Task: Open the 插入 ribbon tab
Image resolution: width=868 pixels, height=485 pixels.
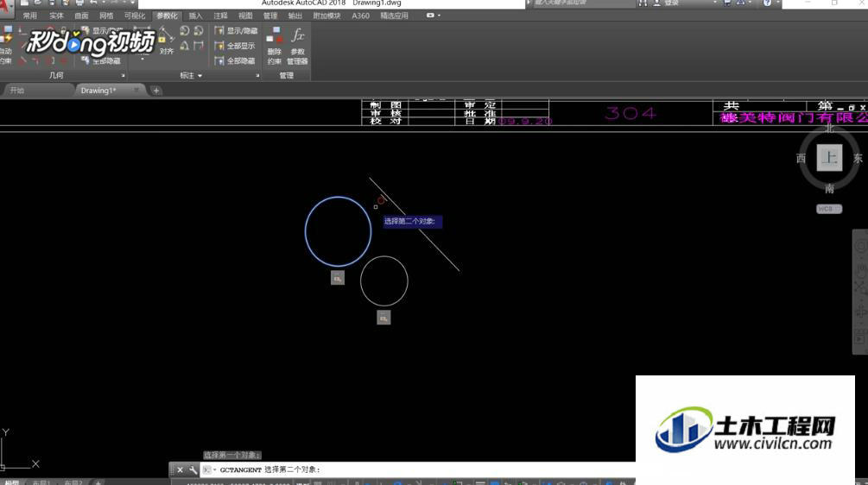Action: click(x=195, y=16)
